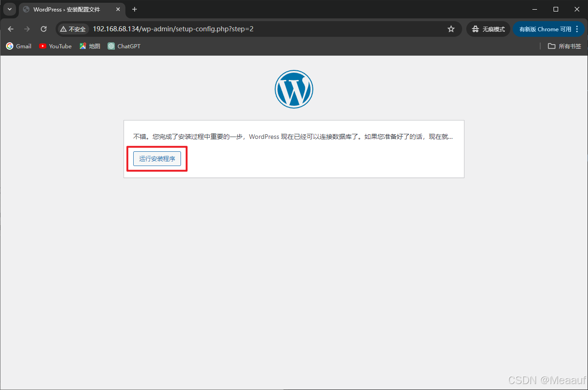Open the 不安全 site security info
The image size is (588, 390).
pos(73,29)
